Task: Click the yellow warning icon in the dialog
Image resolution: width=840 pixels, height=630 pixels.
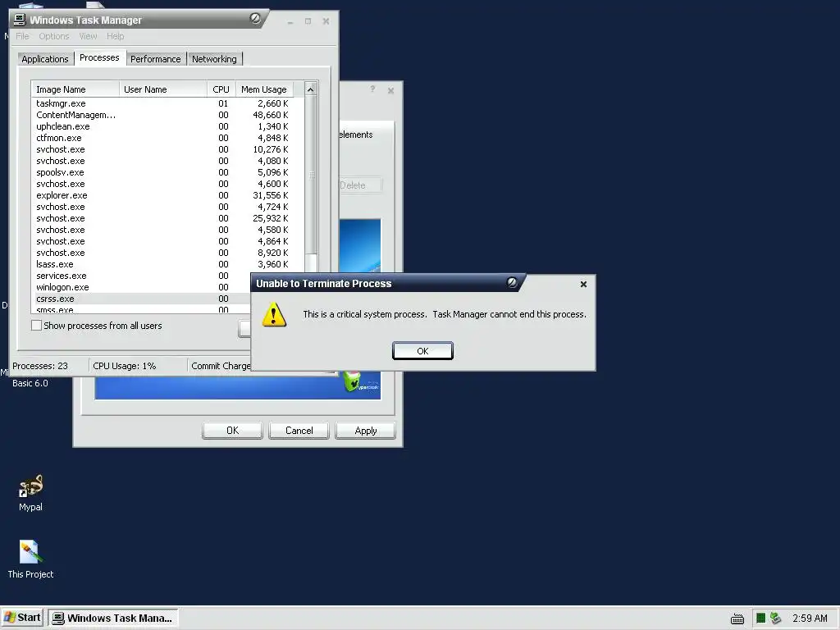Action: click(274, 314)
